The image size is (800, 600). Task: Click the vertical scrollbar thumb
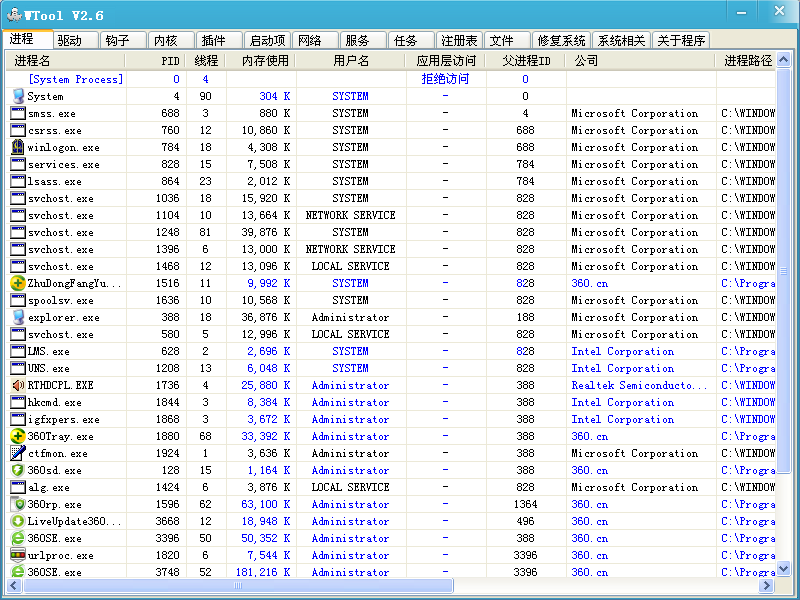(x=784, y=271)
